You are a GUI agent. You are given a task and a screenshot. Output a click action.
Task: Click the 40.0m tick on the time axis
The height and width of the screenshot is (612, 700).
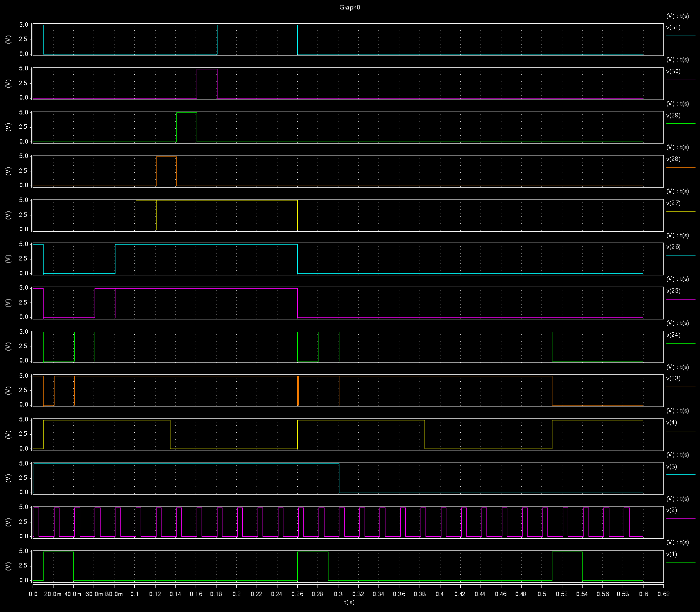[x=73, y=594]
